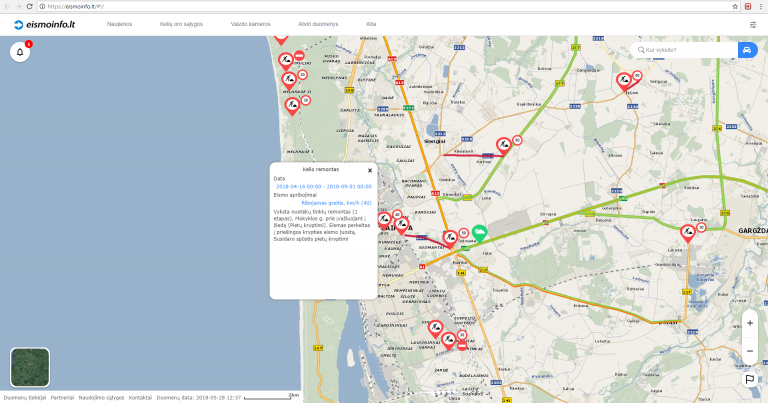Open the Naudojimo sąlygos footer link

[101, 398]
